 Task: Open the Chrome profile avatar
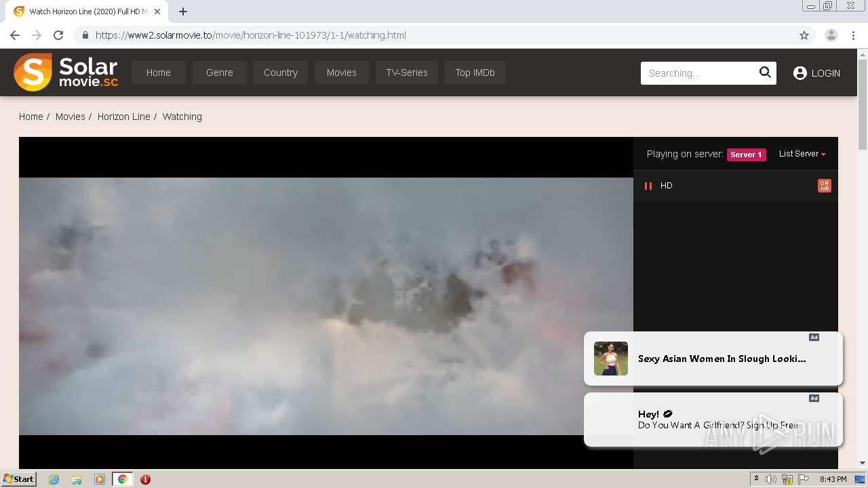(831, 35)
